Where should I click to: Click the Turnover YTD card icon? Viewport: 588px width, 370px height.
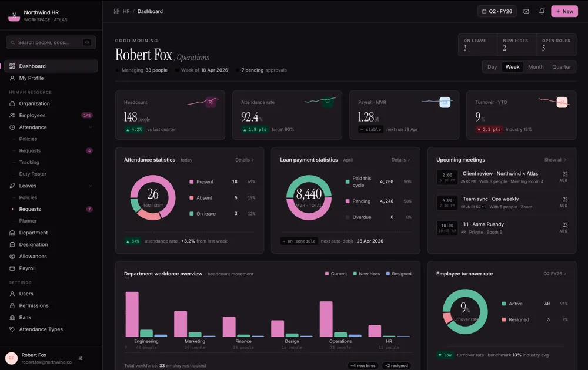pos(562,102)
